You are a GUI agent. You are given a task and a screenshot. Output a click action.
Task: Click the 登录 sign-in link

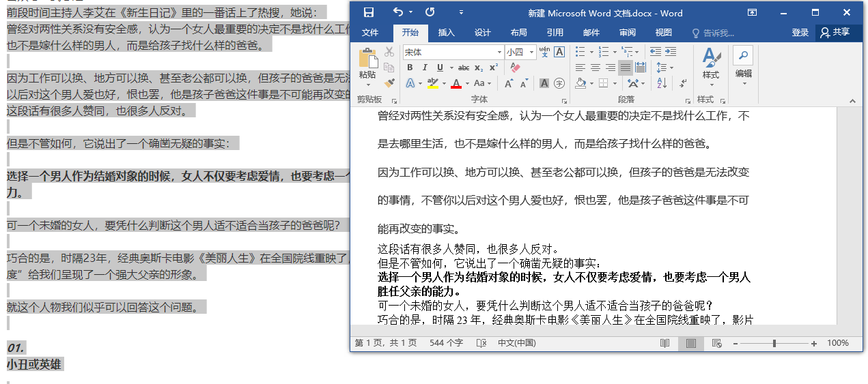(800, 33)
